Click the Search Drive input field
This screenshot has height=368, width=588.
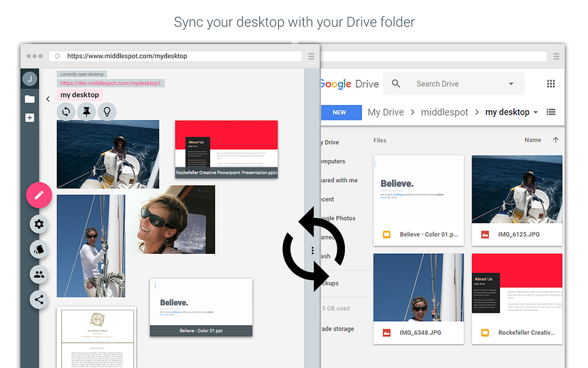[453, 84]
